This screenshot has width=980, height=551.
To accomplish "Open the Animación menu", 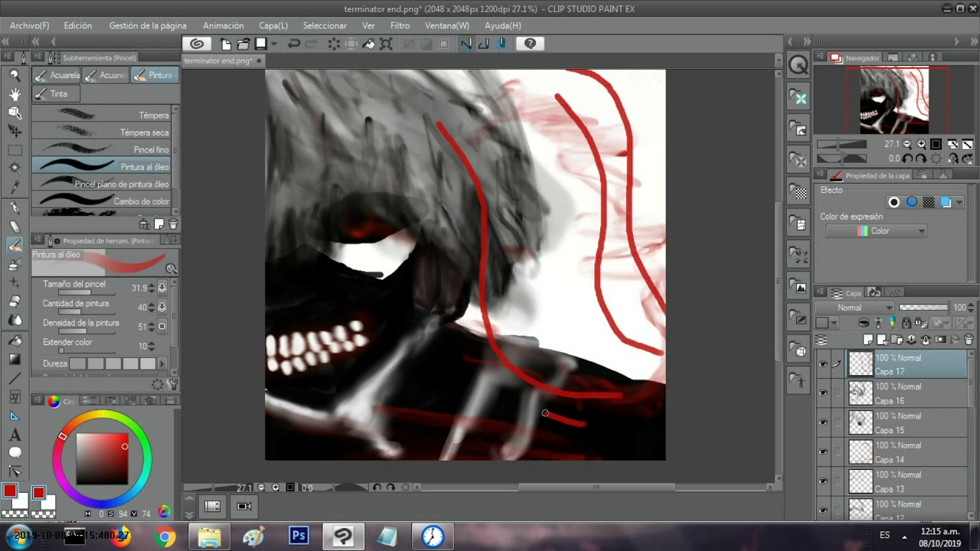I will click(x=223, y=25).
